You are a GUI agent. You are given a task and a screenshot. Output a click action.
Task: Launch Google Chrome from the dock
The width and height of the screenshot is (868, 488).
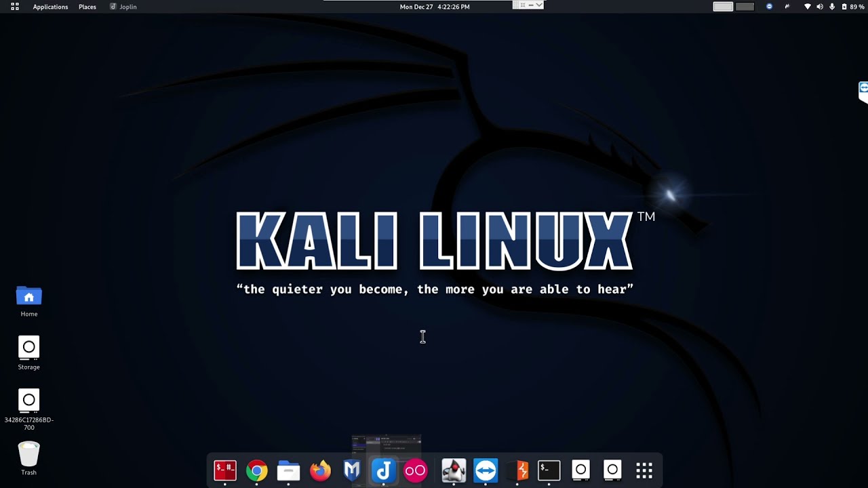point(257,470)
